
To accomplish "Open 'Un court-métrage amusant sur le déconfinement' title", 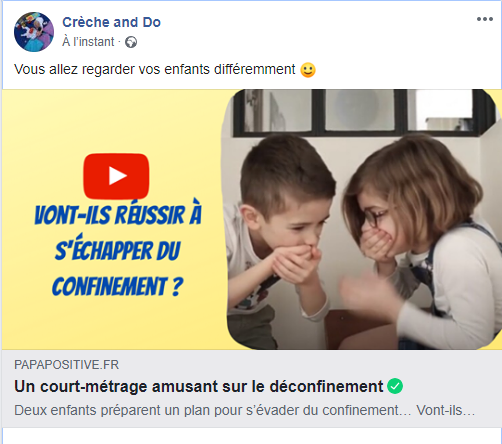I will [199, 387].
